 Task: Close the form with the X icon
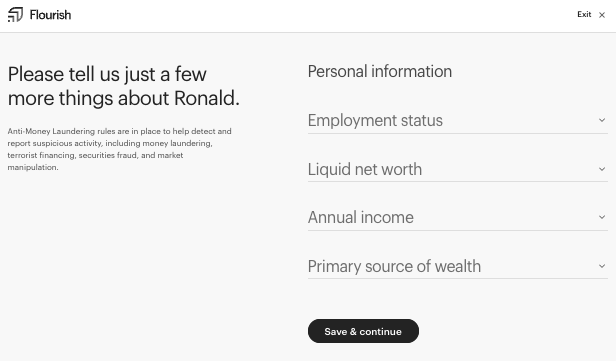[x=602, y=15]
